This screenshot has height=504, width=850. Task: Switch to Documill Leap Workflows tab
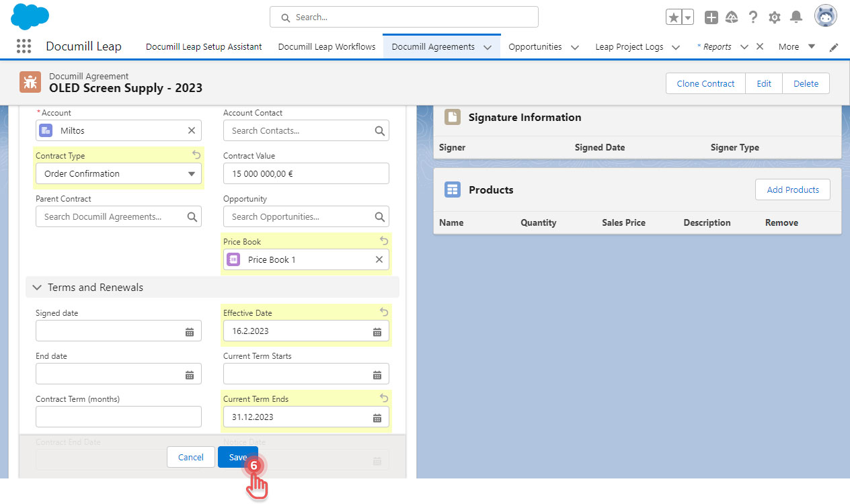point(326,47)
